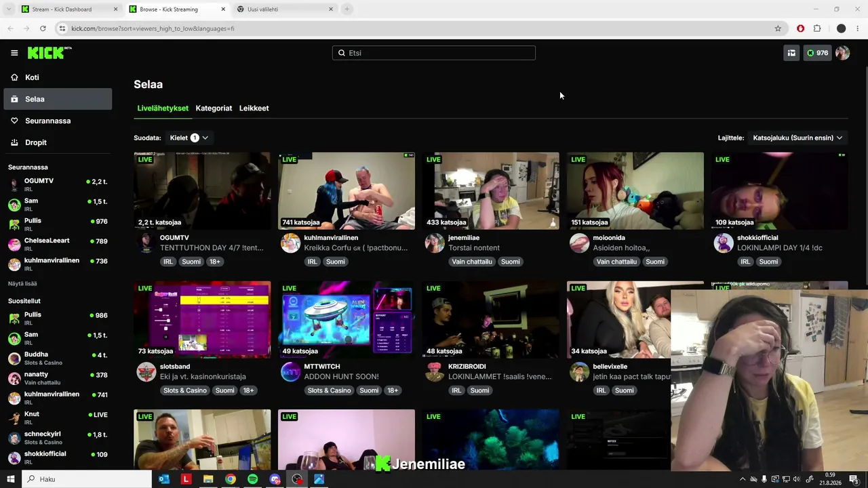This screenshot has width=868, height=488.
Task: Open stream title 'ADDON HUNT SOON!'
Action: (x=341, y=377)
